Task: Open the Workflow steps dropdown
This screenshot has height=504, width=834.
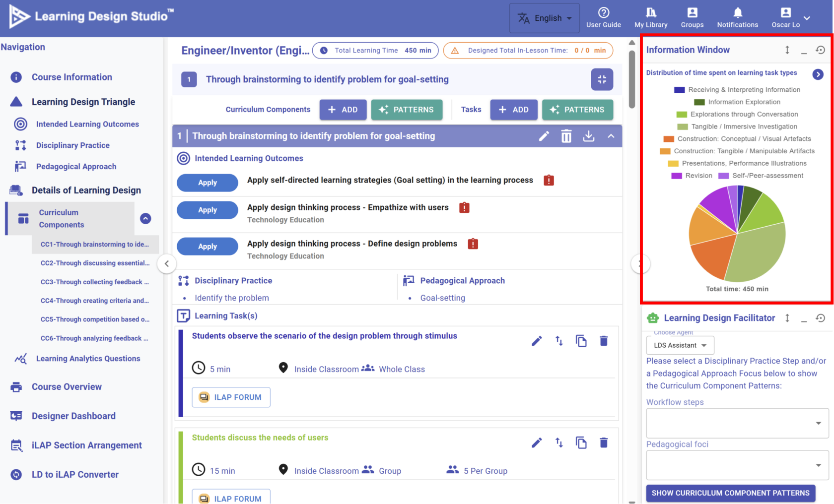Action: tap(737, 423)
